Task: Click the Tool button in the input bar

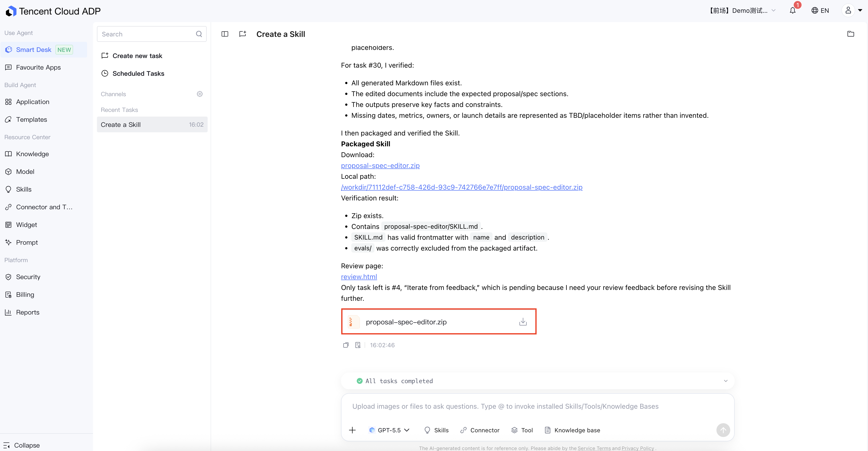Action: click(522, 430)
